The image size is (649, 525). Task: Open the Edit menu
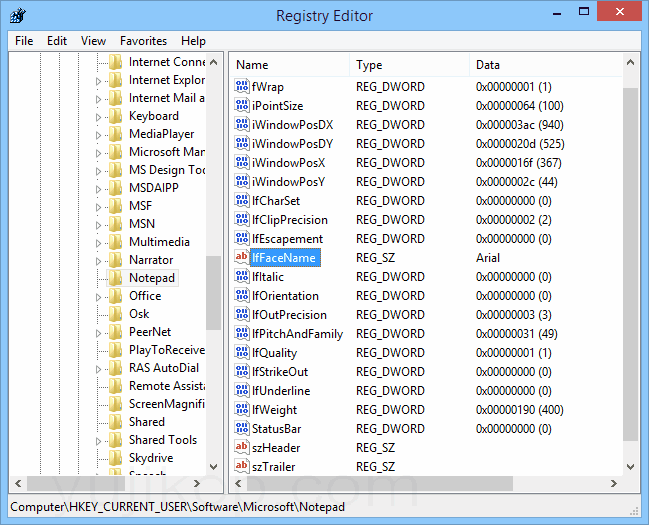pos(57,41)
